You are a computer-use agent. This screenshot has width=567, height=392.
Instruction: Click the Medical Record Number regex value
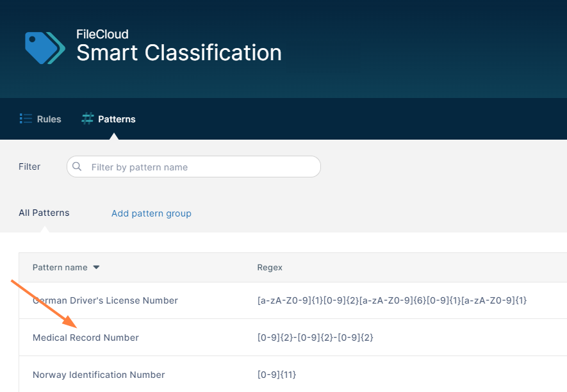pos(315,338)
